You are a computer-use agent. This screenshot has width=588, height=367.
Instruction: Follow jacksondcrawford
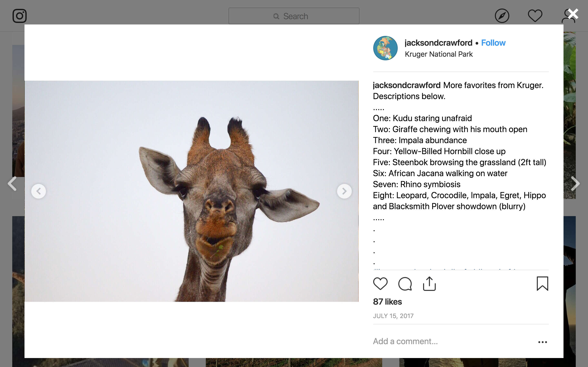493,43
